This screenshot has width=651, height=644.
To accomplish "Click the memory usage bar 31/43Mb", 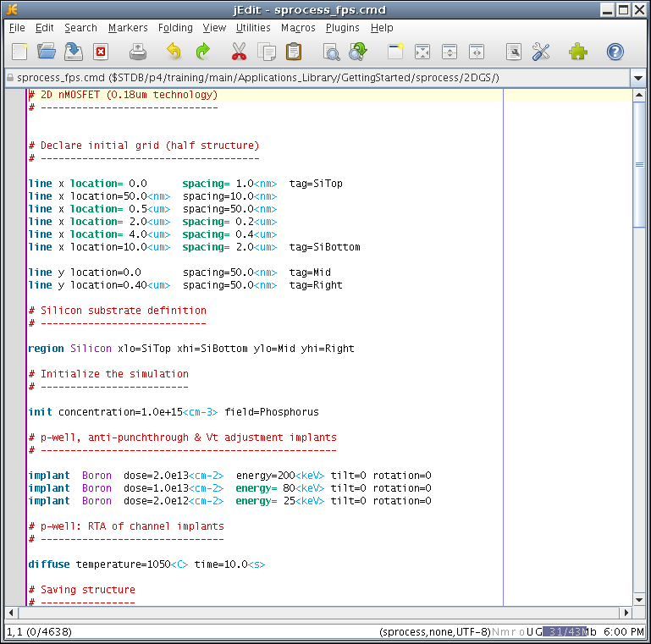I will click(570, 632).
